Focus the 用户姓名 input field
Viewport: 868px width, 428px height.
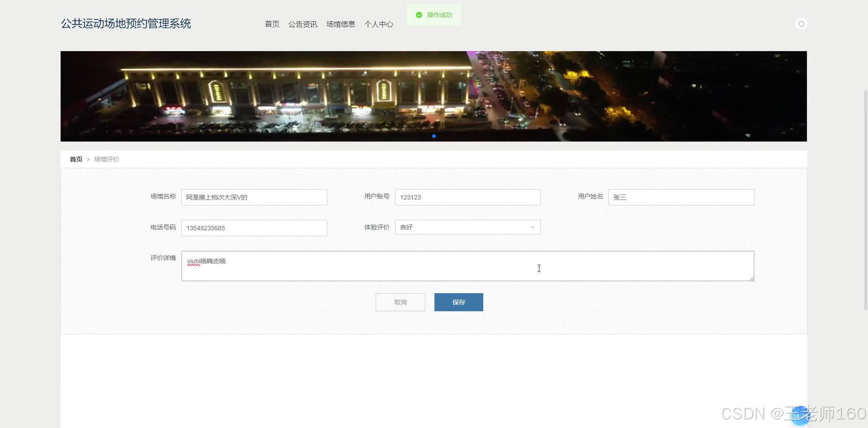(681, 197)
